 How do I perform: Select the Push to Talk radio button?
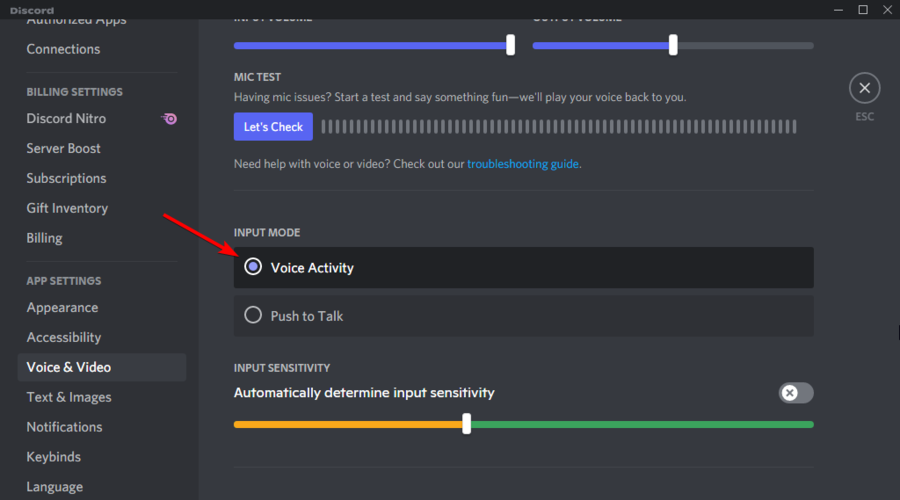pos(253,315)
